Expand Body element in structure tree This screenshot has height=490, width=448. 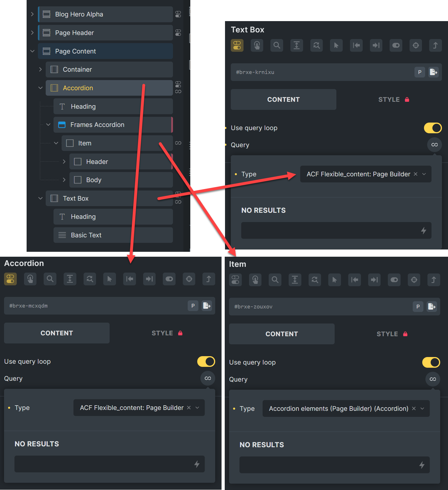[64, 180]
